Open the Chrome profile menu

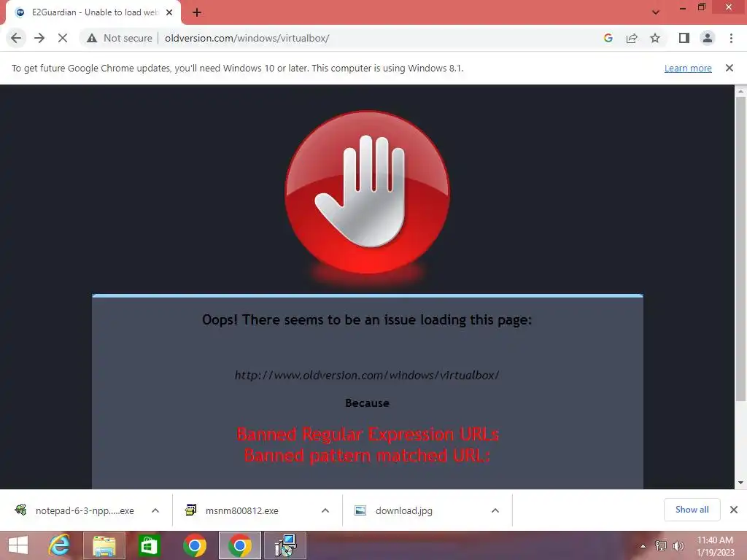pos(708,38)
